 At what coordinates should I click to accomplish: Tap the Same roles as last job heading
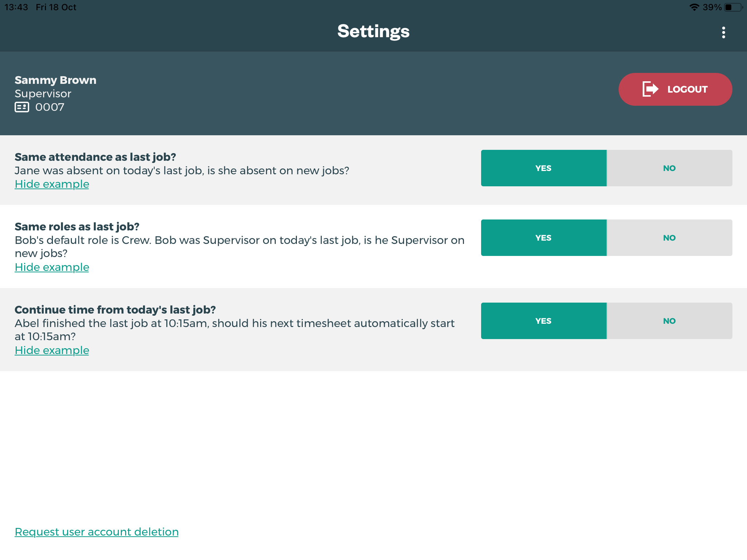pyautogui.click(x=77, y=227)
